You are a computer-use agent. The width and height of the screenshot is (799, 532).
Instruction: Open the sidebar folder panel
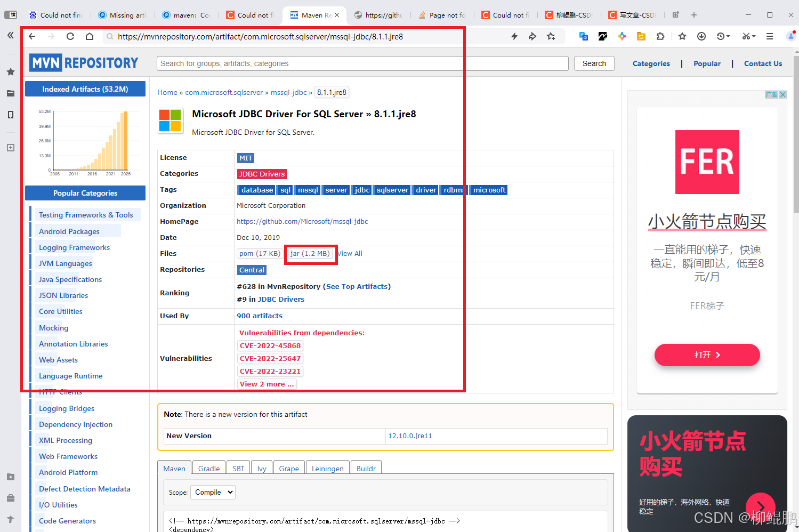(11, 93)
